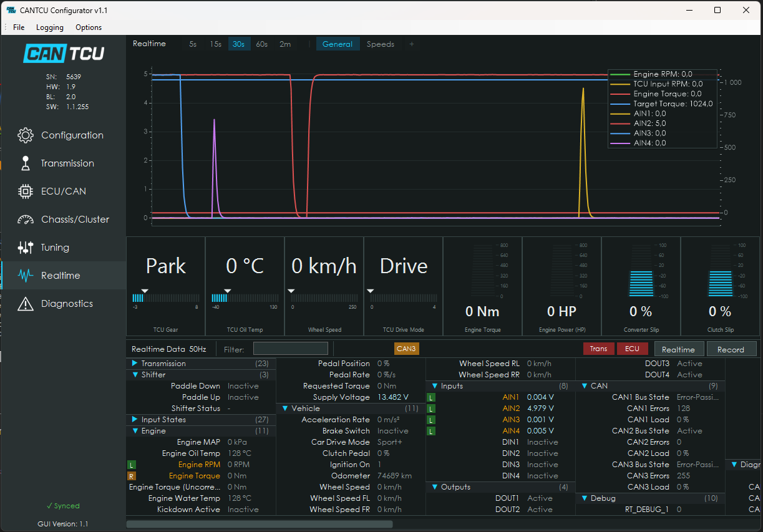
Task: Click the CANTCU logo
Action: click(x=64, y=54)
